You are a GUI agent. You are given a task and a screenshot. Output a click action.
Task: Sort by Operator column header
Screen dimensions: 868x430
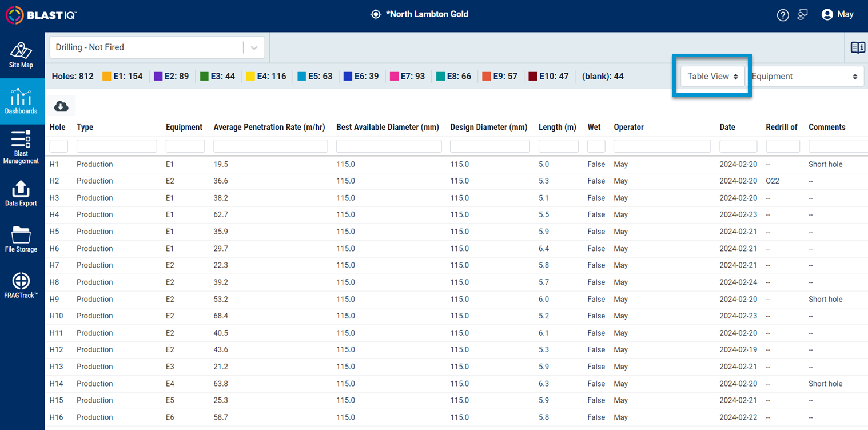(x=628, y=127)
